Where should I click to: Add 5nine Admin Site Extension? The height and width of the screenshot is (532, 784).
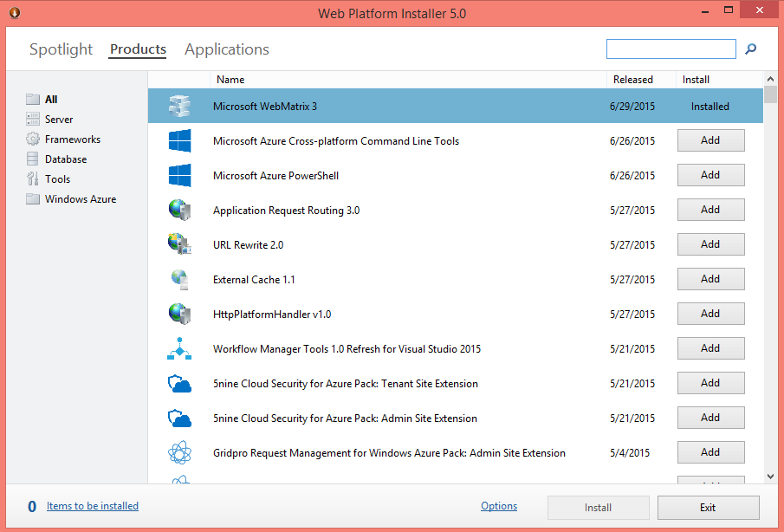coord(710,417)
